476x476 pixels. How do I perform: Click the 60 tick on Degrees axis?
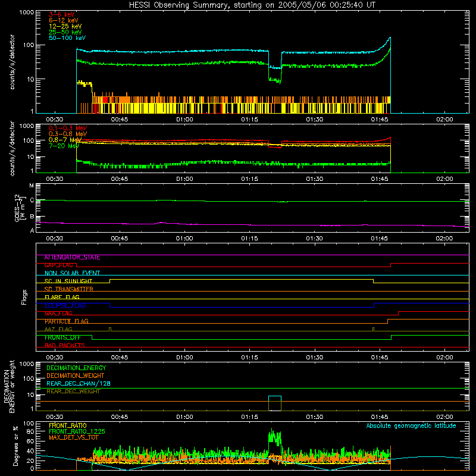click(30, 441)
